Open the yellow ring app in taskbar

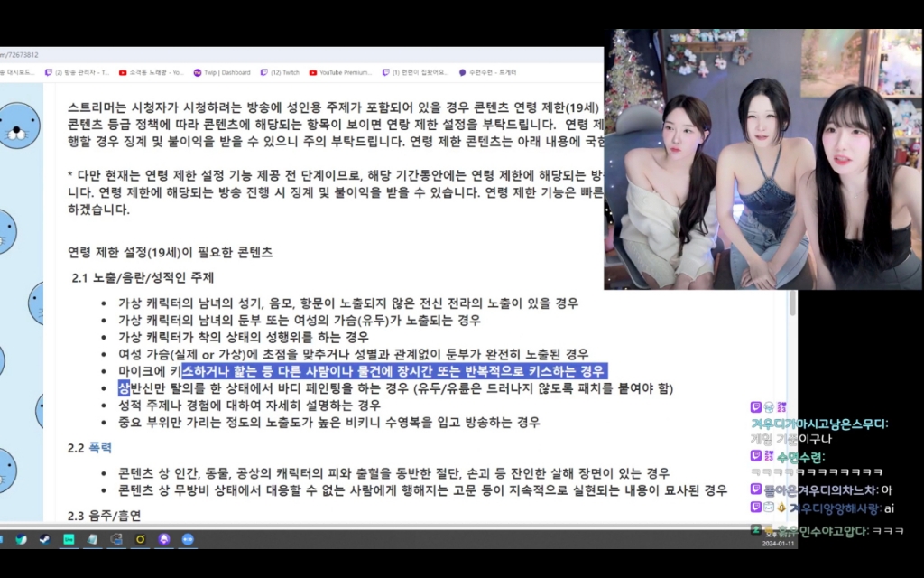click(x=140, y=539)
